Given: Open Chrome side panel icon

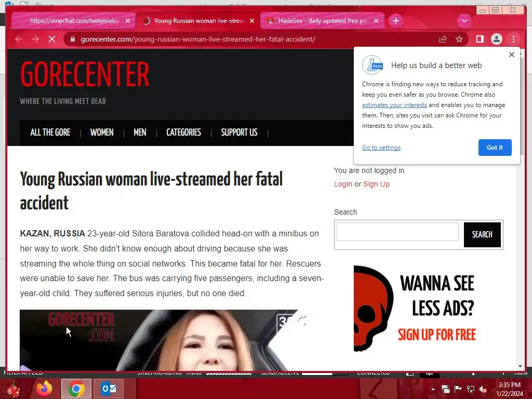Looking at the screenshot, I should 480,39.
